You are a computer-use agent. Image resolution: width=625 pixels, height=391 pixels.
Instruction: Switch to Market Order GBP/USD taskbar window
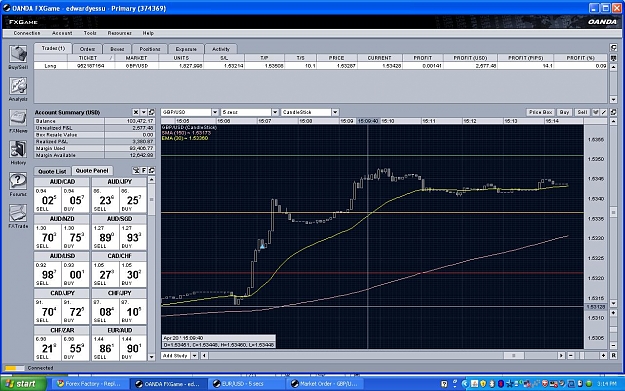[x=324, y=384]
